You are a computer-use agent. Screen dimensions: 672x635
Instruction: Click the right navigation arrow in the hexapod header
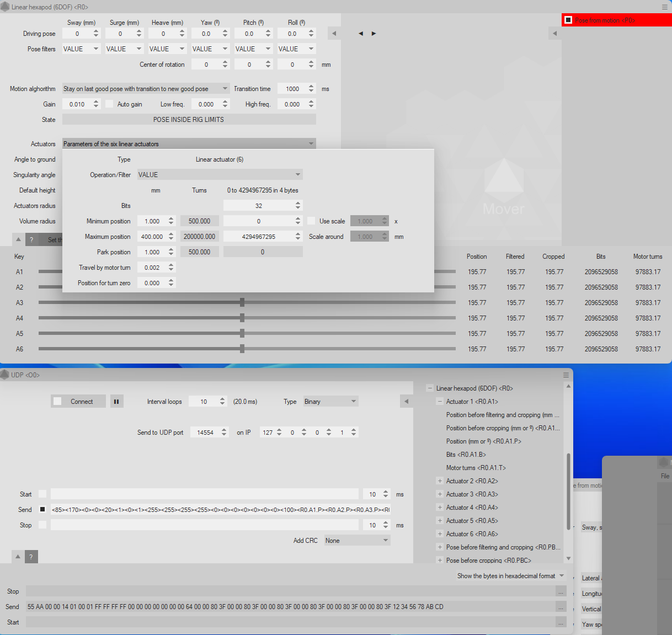(373, 33)
